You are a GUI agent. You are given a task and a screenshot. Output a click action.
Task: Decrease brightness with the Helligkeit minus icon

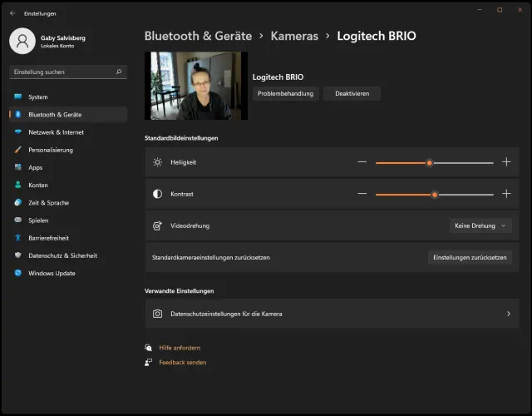362,162
